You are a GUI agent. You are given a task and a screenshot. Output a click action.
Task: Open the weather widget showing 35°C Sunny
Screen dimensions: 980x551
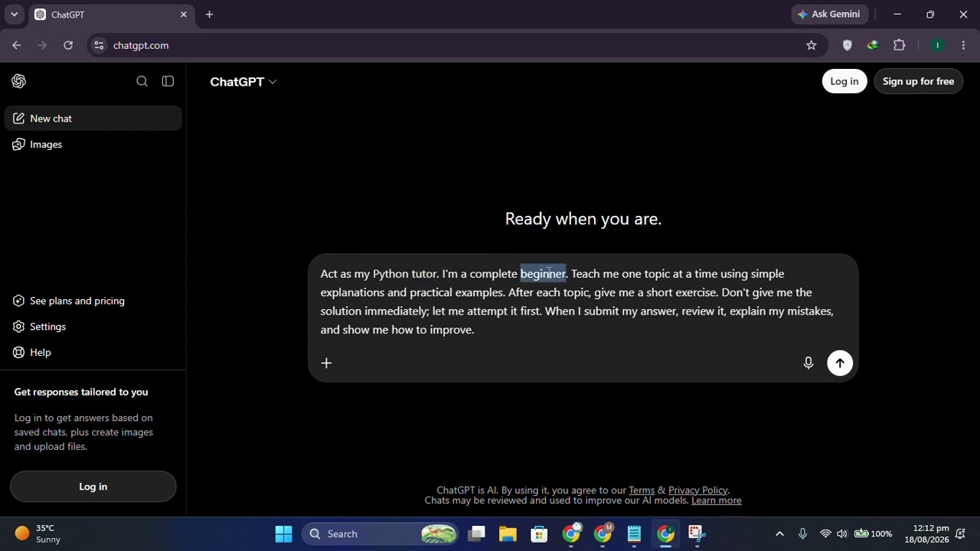38,534
